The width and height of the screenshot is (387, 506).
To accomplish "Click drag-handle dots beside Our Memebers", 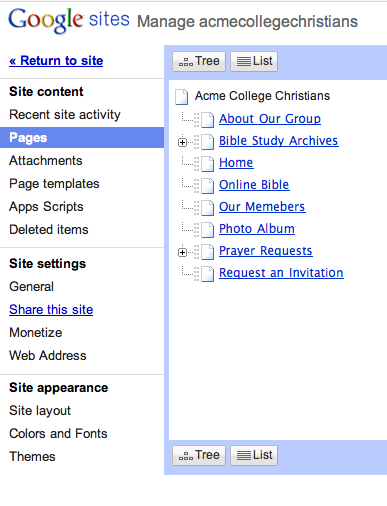I will click(197, 208).
